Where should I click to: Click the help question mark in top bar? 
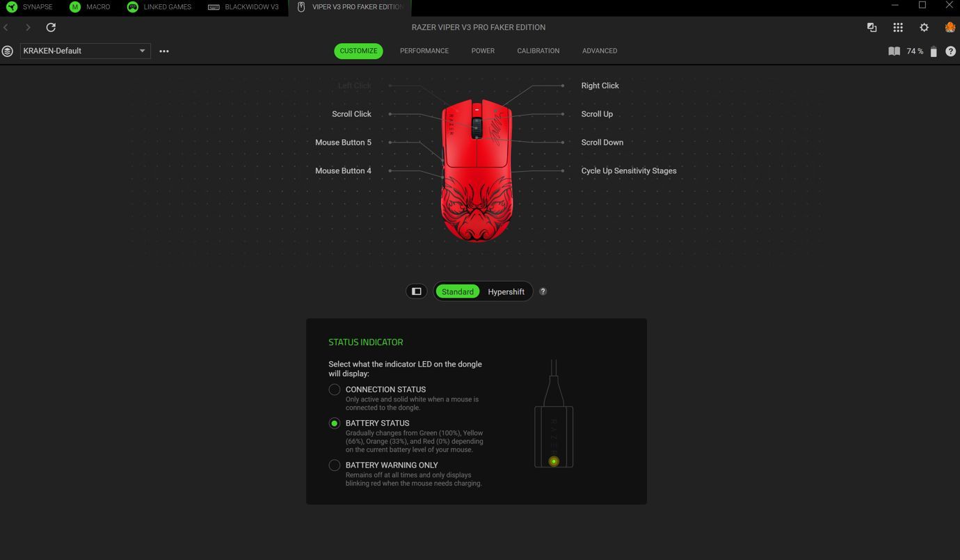pyautogui.click(x=950, y=51)
